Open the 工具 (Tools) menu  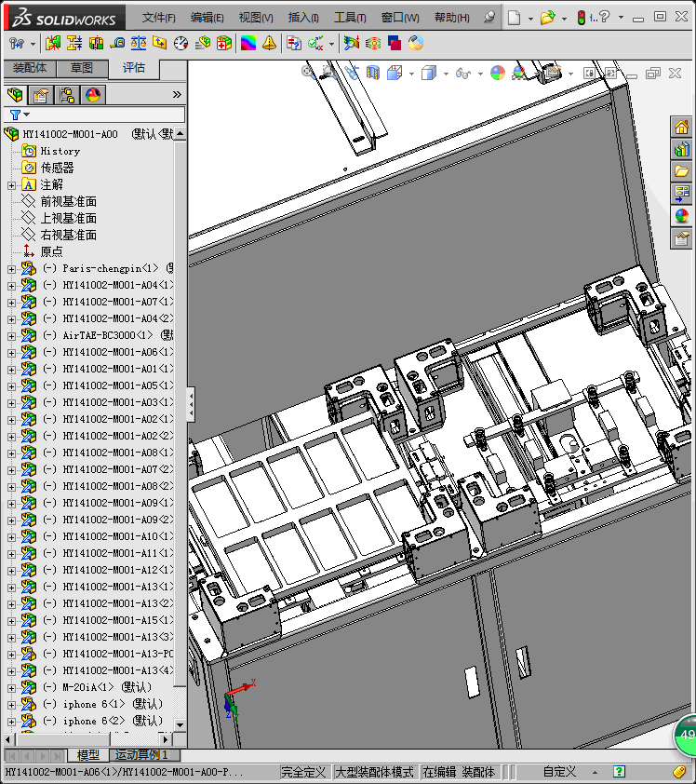[x=350, y=17]
